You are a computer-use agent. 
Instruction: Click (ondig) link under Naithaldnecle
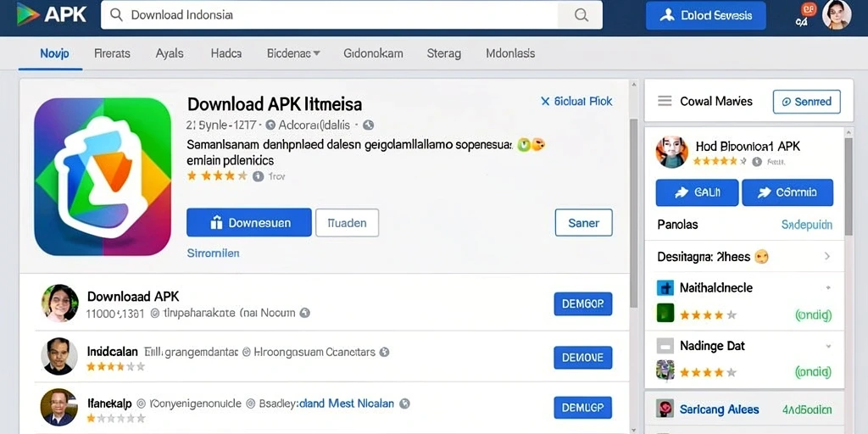tap(813, 315)
